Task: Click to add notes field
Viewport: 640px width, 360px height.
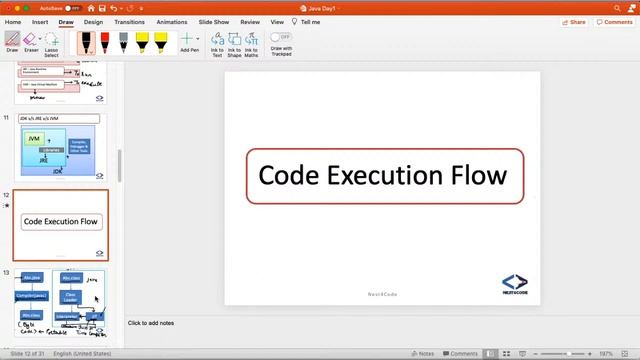Action: (151, 323)
